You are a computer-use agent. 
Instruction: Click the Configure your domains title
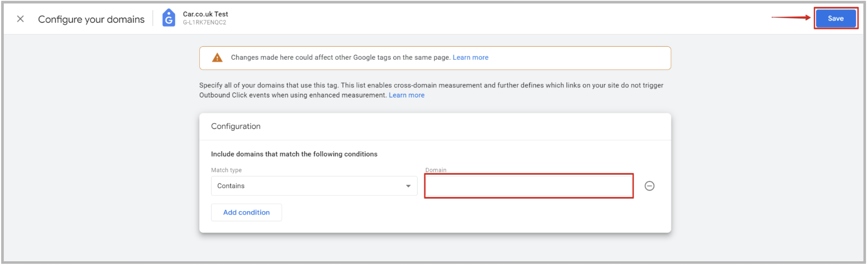point(91,19)
